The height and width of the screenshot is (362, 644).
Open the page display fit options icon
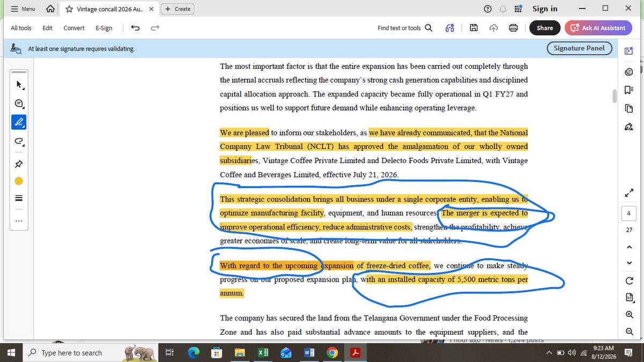coord(628,298)
